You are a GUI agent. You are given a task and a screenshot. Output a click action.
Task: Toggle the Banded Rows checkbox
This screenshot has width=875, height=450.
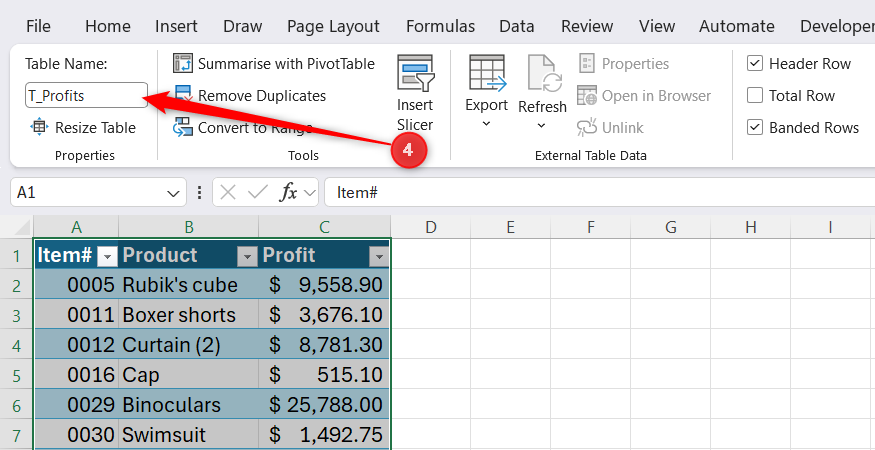754,128
